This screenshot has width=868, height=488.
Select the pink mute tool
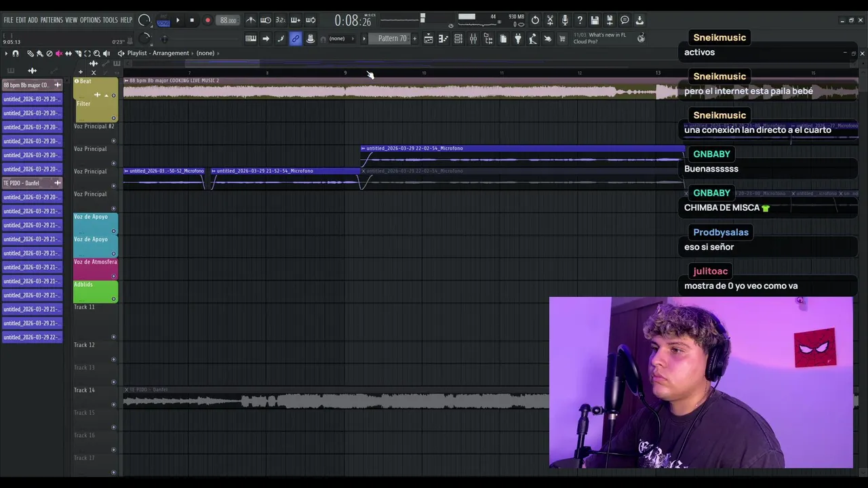pos(59,53)
